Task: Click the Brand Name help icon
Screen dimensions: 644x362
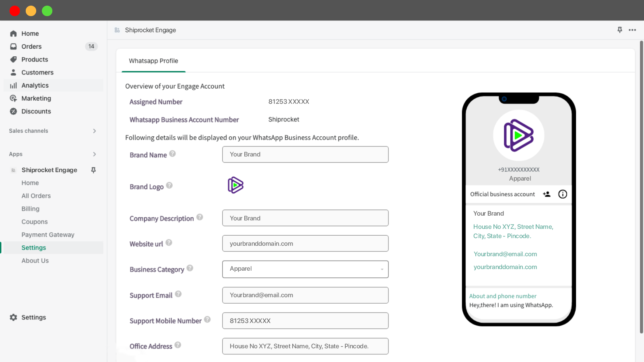Action: click(x=172, y=154)
